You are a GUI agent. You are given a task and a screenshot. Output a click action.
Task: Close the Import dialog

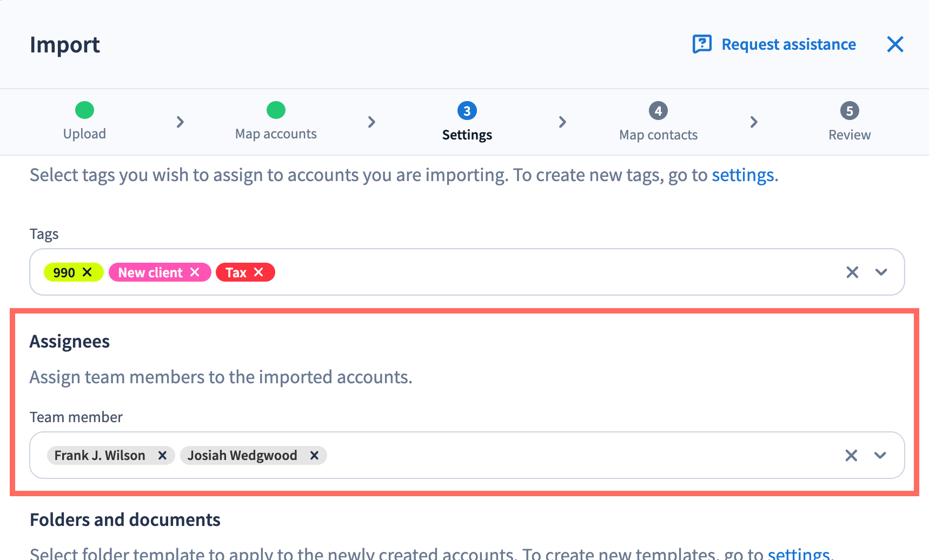[895, 44]
